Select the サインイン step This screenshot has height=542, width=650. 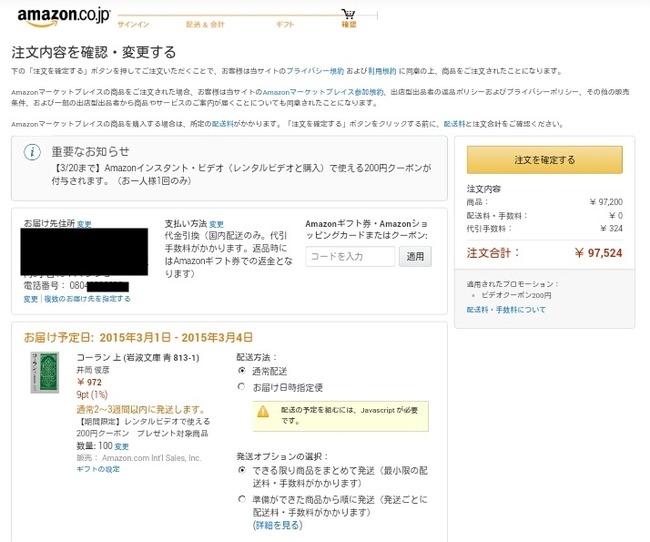133,24
